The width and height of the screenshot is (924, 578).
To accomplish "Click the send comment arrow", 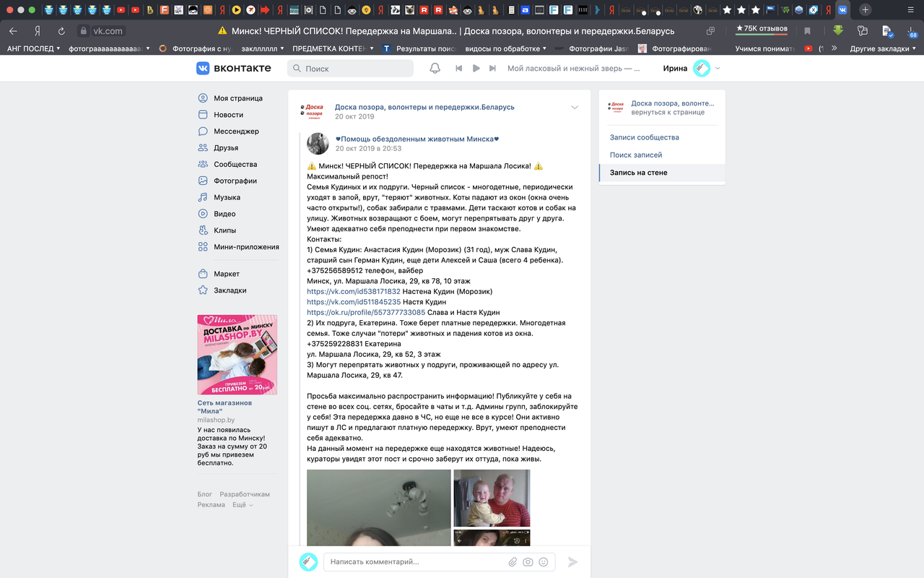I will (573, 561).
